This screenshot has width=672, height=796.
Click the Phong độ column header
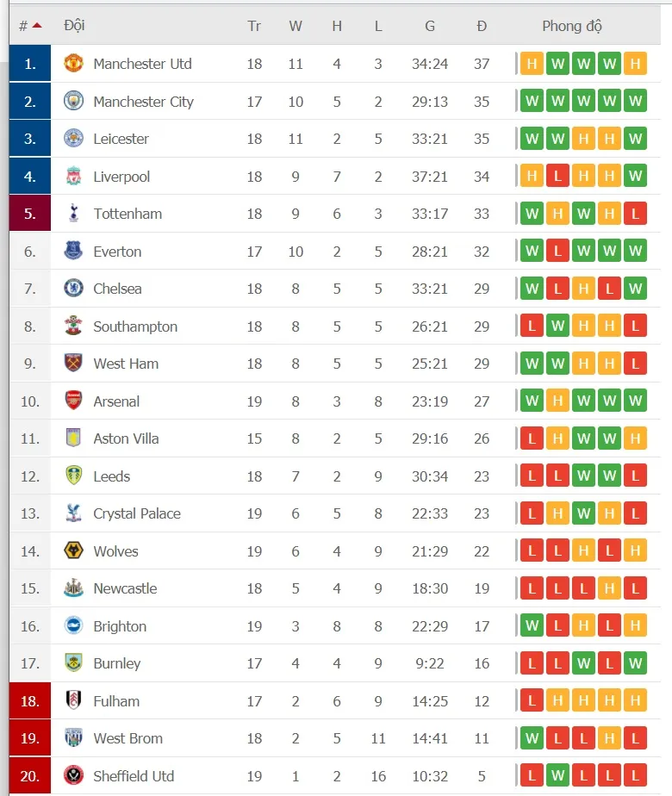[572, 26]
